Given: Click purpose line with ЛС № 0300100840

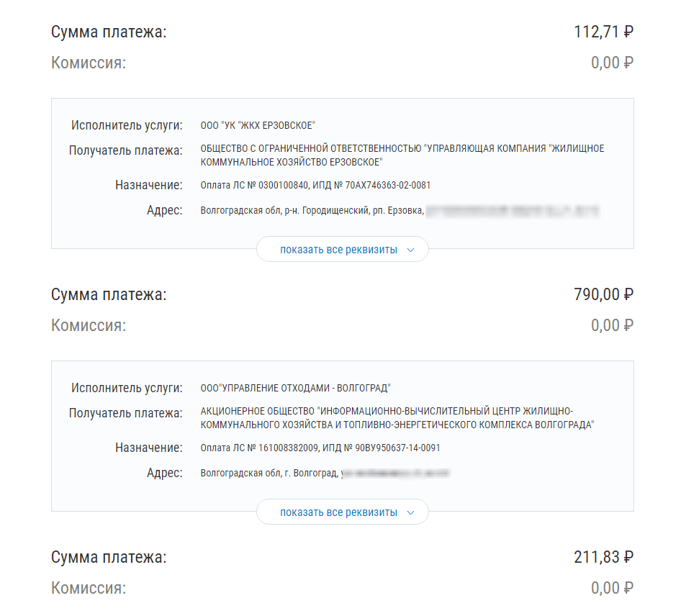Looking at the screenshot, I should (x=315, y=185).
